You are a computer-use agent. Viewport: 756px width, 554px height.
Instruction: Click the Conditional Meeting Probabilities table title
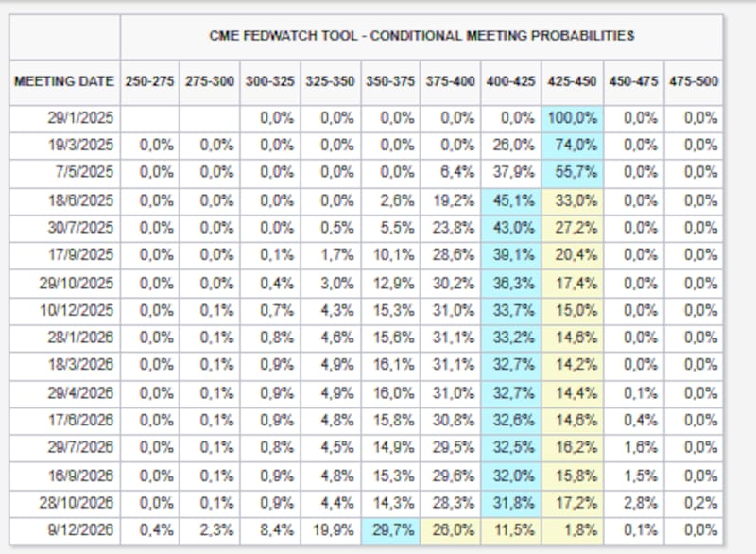click(421, 36)
